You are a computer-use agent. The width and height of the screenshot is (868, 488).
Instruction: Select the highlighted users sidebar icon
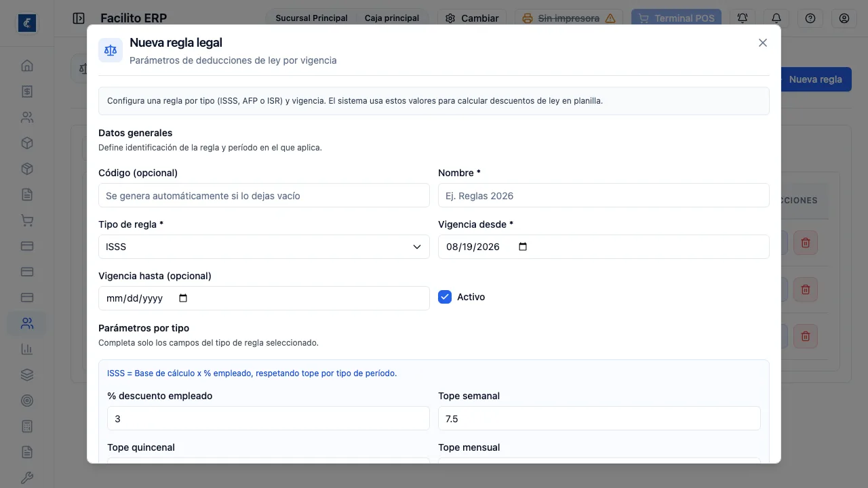coord(27,323)
